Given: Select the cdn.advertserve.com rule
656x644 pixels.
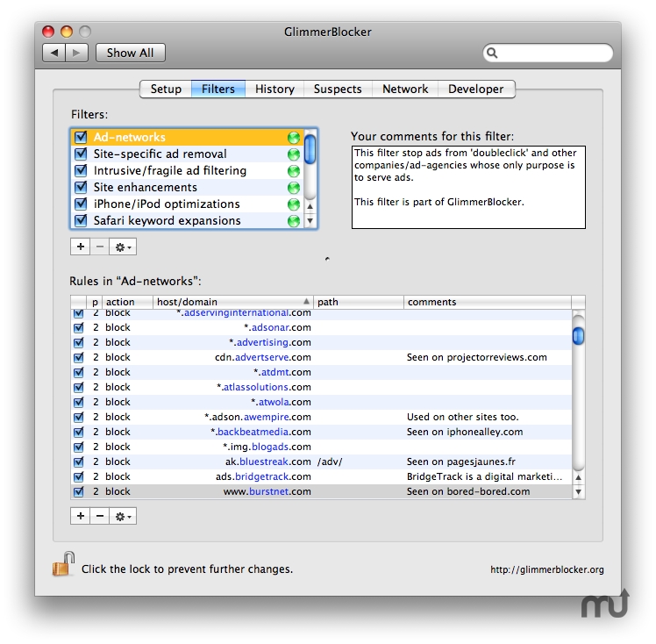Looking at the screenshot, I should [x=321, y=357].
